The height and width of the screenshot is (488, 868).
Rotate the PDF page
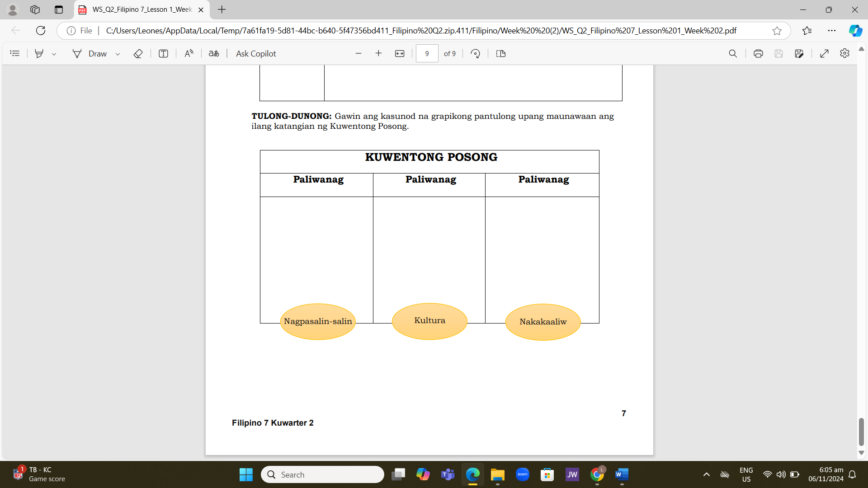(x=475, y=53)
